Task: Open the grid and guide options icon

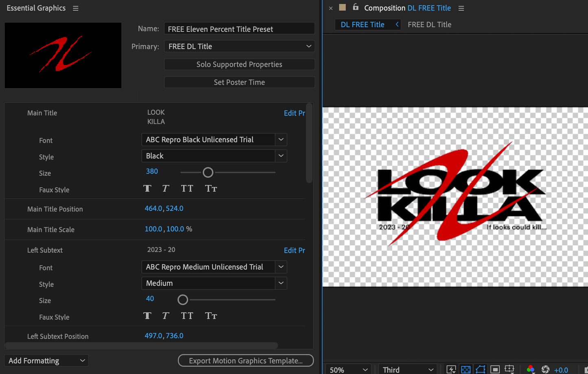Action: (509, 369)
